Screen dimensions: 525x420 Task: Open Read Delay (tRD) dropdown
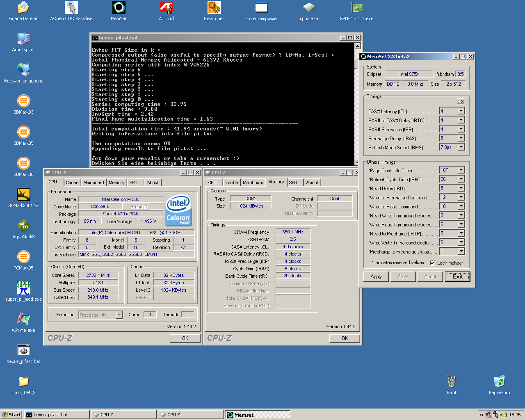461,188
